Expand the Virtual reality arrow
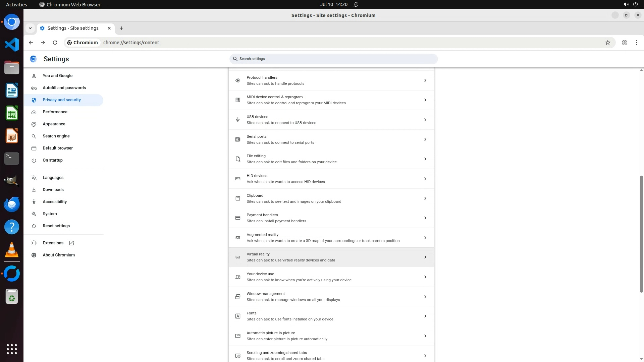644x362 pixels. 425,257
